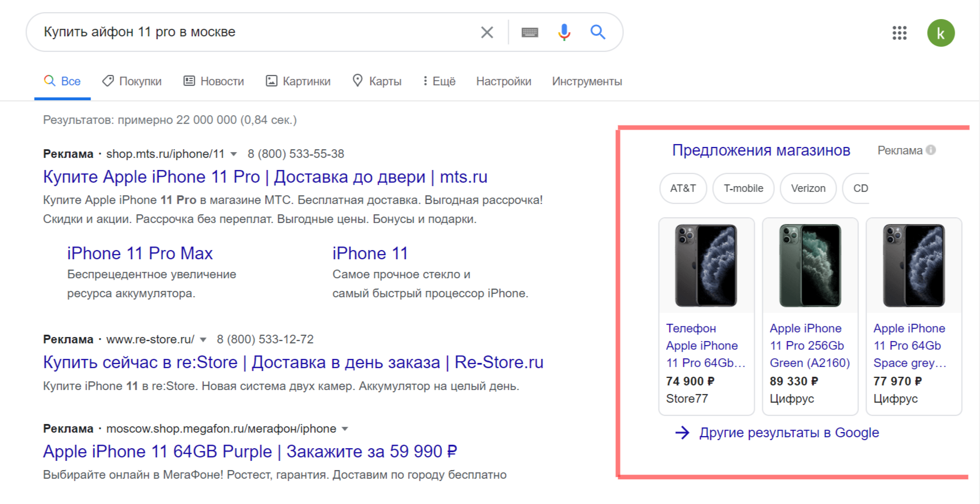Image resolution: width=980 pixels, height=504 pixels.
Task: Clear the search query with the X icon
Action: tap(487, 32)
